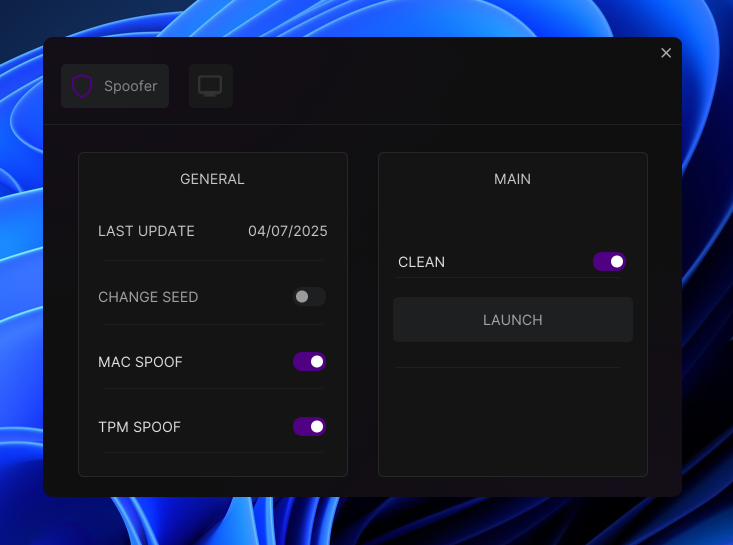Click the TPM Spoof label text

tap(139, 427)
